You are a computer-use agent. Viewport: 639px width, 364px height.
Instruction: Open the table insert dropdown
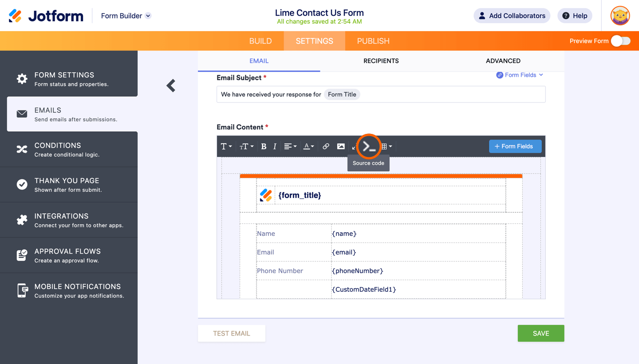[x=387, y=146]
